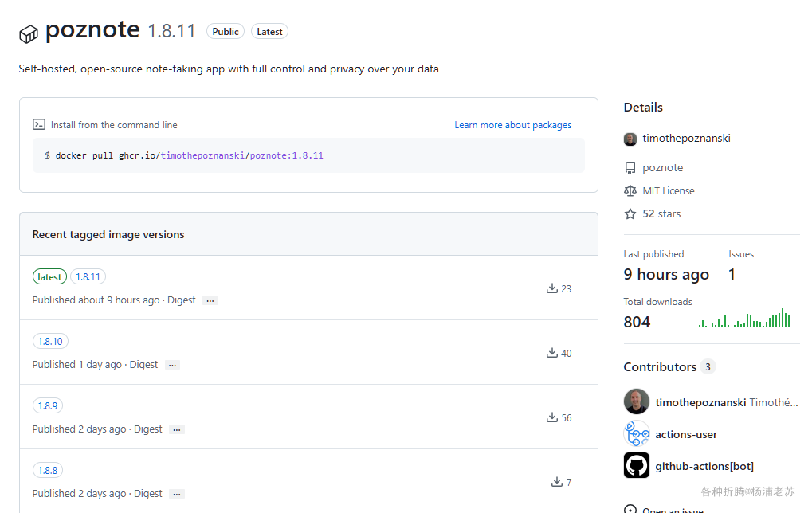
Task: Open the 52 stars link
Action: tap(661, 213)
